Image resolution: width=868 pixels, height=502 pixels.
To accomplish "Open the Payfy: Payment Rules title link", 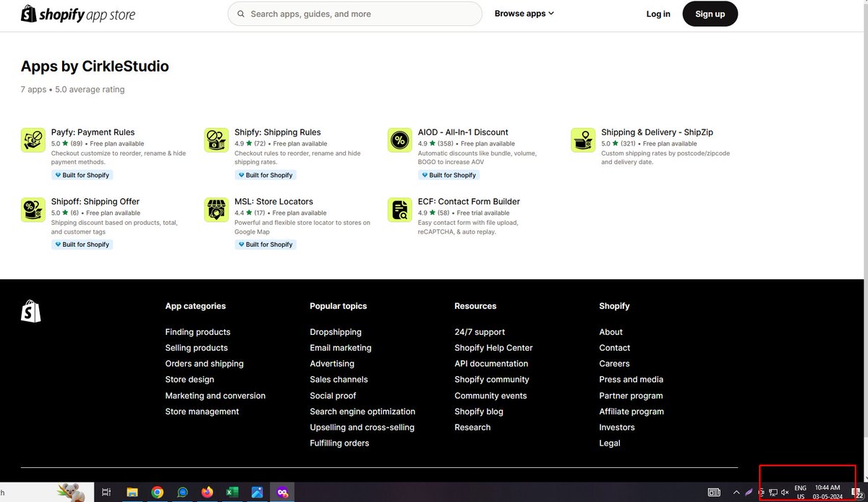I will 93,132.
